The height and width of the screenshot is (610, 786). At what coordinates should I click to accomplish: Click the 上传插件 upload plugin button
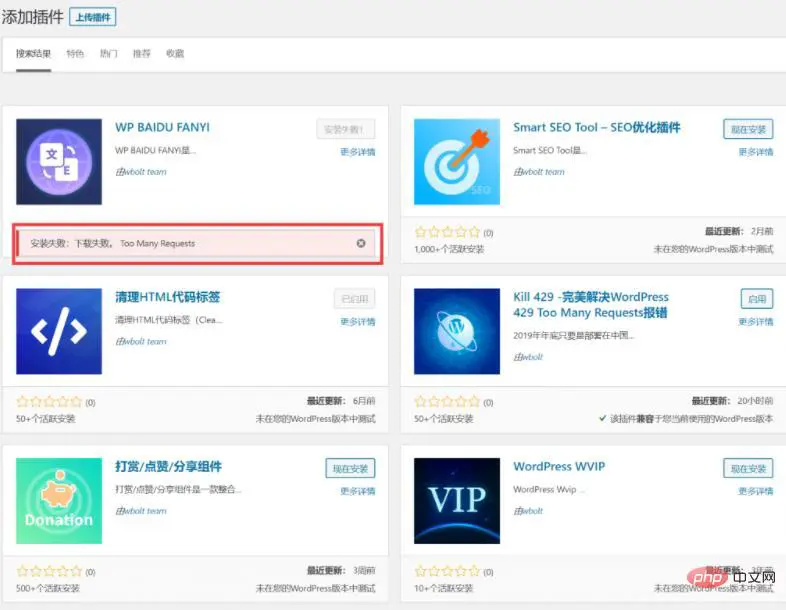pyautogui.click(x=93, y=17)
